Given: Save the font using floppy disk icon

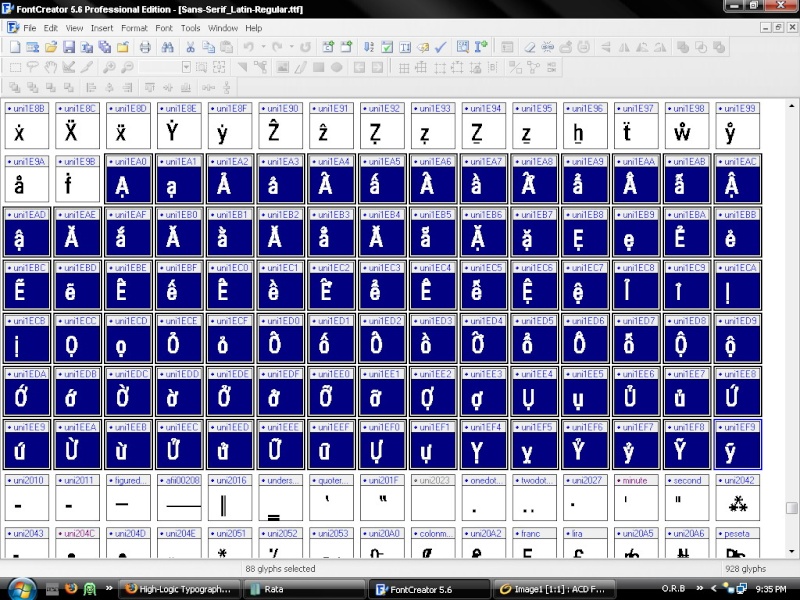Looking at the screenshot, I should tap(69, 47).
